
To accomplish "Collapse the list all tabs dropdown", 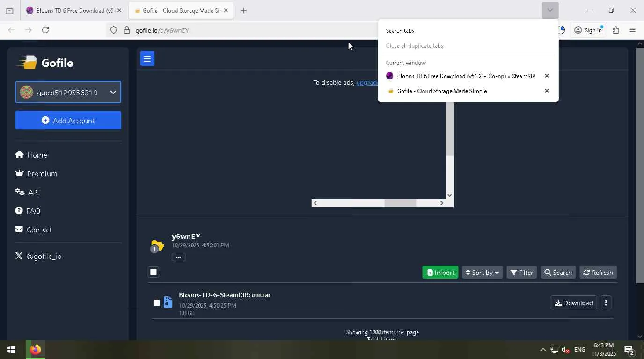I will pyautogui.click(x=550, y=10).
